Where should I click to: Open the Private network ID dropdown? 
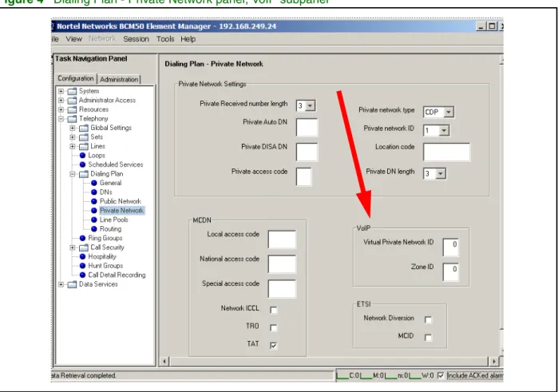[x=444, y=131]
